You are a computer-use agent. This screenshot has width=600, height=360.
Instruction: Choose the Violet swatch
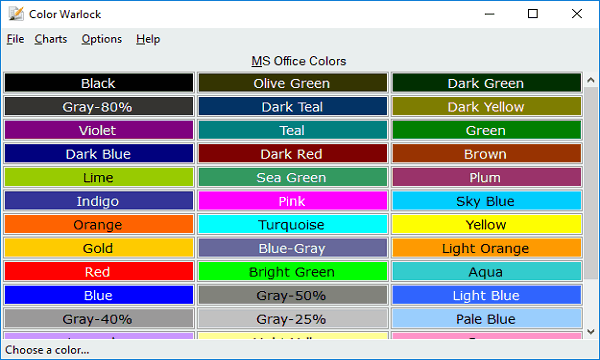tap(99, 130)
